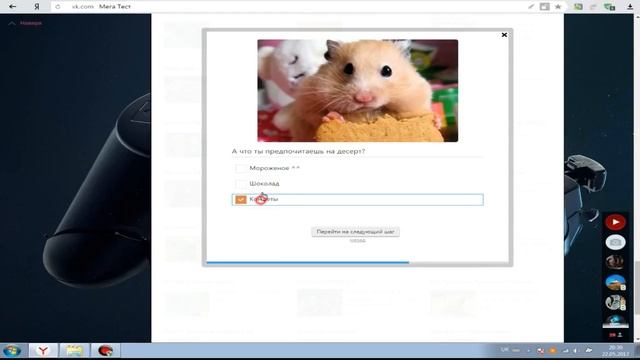Click green extension icon in browser toolbar

tap(578, 7)
